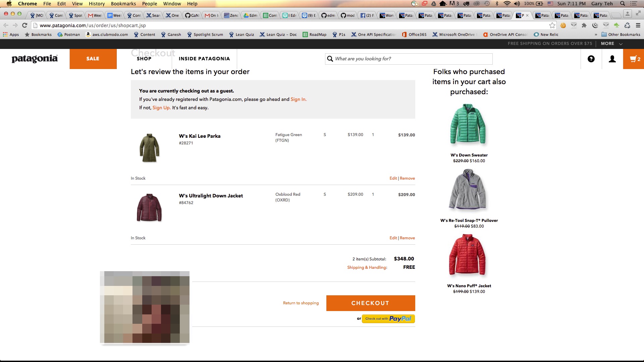Bookmark this page with the star icon
Screen dimensions: 644x362
[552, 25]
